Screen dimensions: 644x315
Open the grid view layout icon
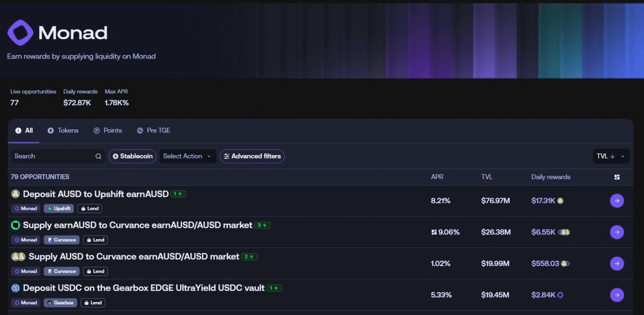coord(617,177)
